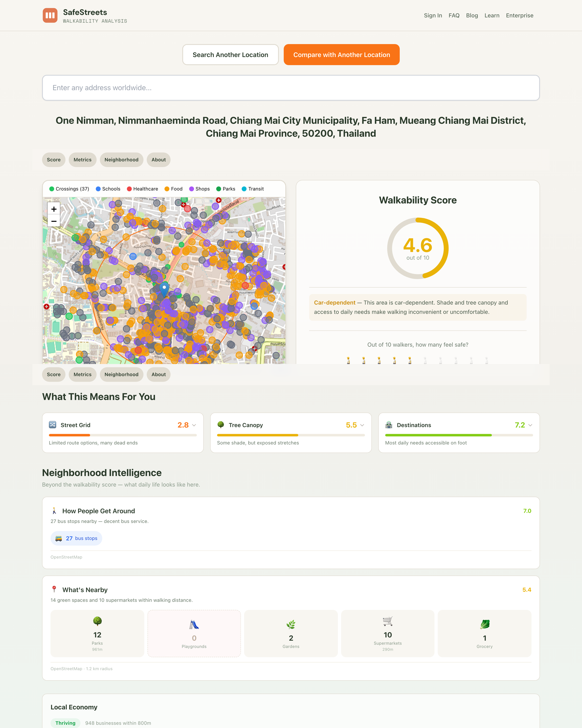The image size is (582, 728).
Task: Click the Supermarkets shopping cart icon
Action: click(x=387, y=621)
